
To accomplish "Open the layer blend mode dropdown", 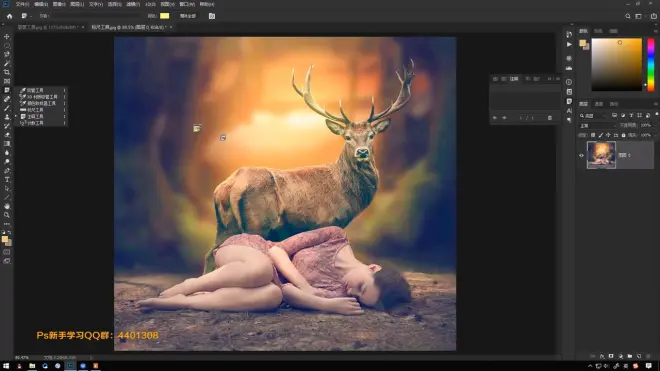I will tap(597, 125).
